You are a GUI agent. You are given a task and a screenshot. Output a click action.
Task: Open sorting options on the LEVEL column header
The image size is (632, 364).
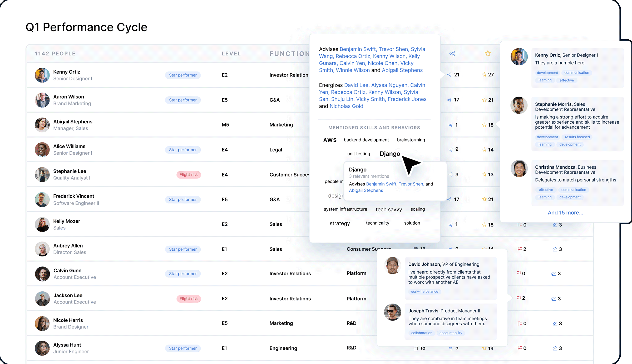(231, 53)
